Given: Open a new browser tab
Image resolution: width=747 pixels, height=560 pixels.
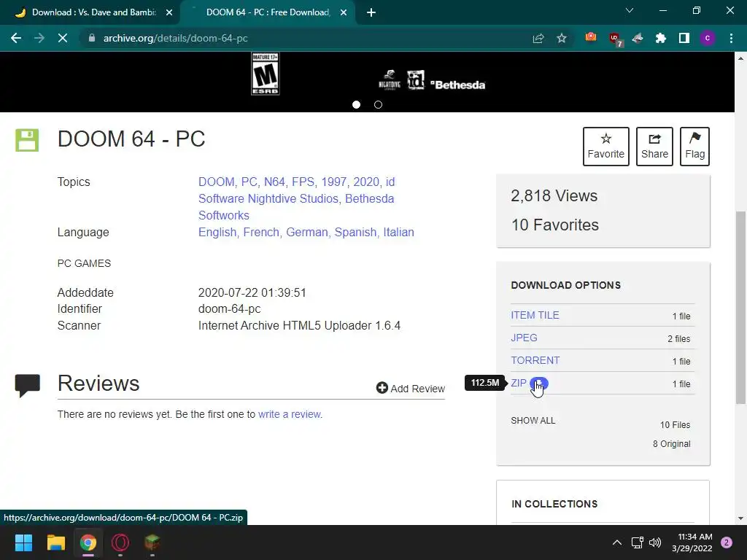Looking at the screenshot, I should (x=371, y=12).
